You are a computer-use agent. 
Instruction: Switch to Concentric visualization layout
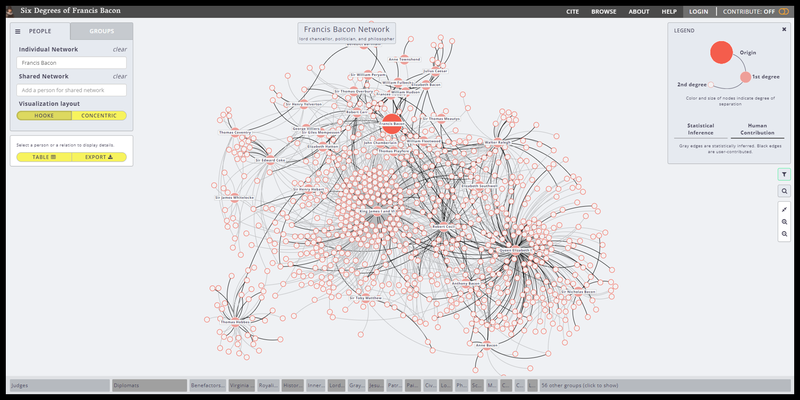click(x=99, y=115)
